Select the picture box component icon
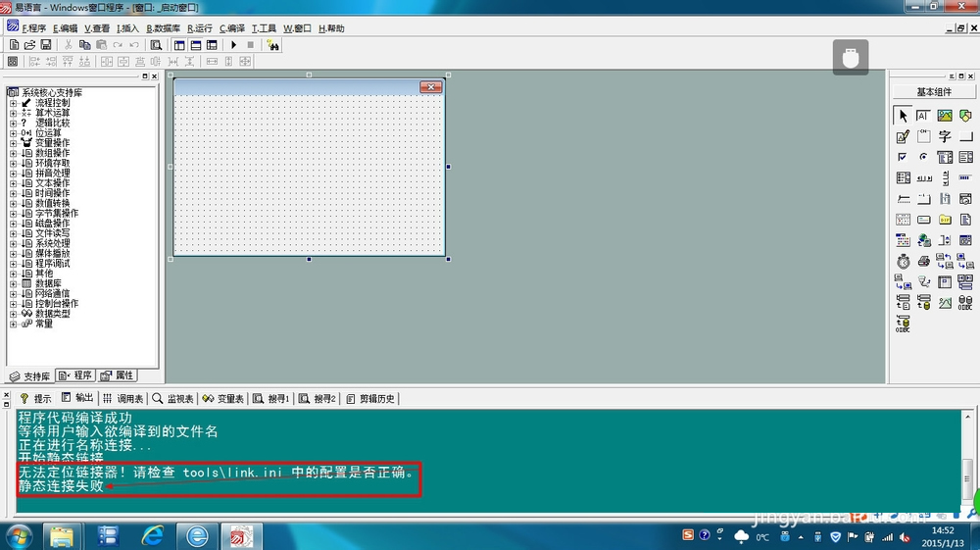The height and width of the screenshot is (550, 980). (945, 116)
